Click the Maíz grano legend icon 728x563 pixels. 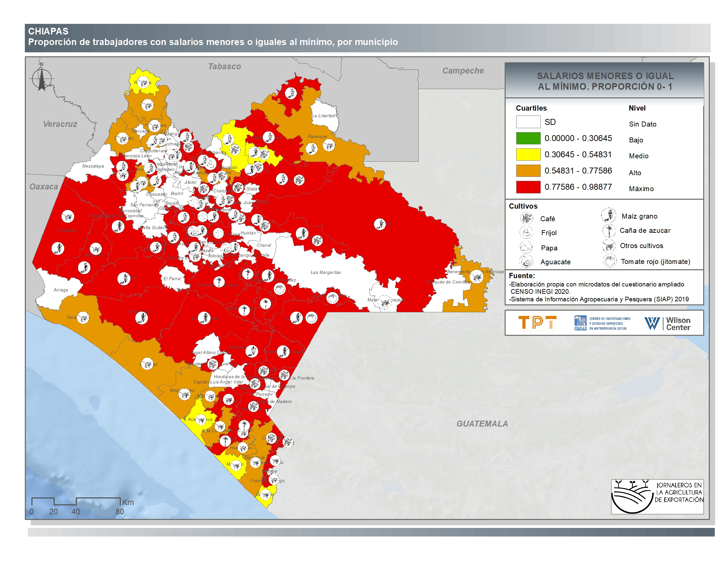tap(608, 215)
